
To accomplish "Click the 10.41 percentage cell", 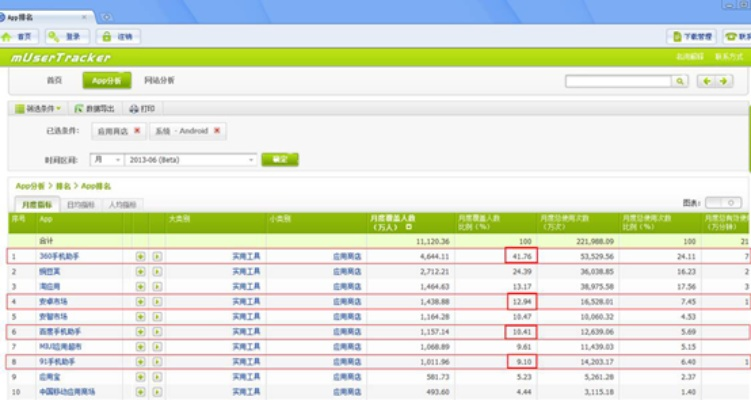I will tap(522, 331).
